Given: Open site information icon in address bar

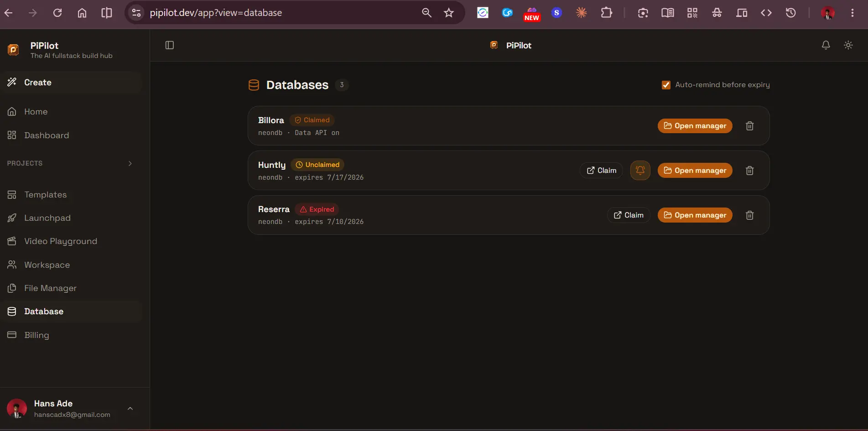Looking at the screenshot, I should coord(136,13).
